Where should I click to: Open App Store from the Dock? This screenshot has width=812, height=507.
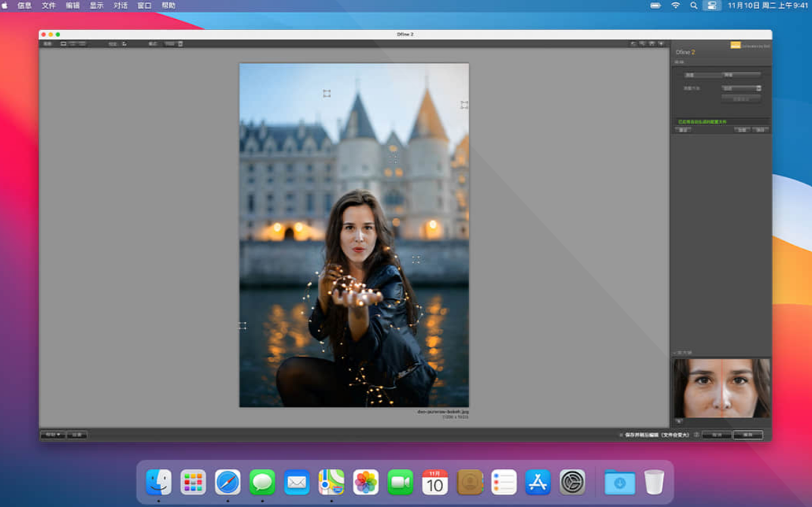coord(538,482)
